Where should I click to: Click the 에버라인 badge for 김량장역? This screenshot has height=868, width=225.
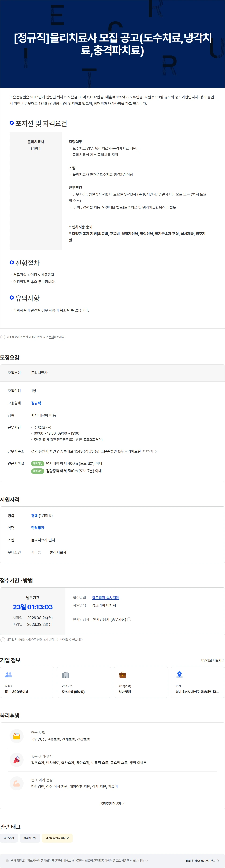(x=38, y=471)
